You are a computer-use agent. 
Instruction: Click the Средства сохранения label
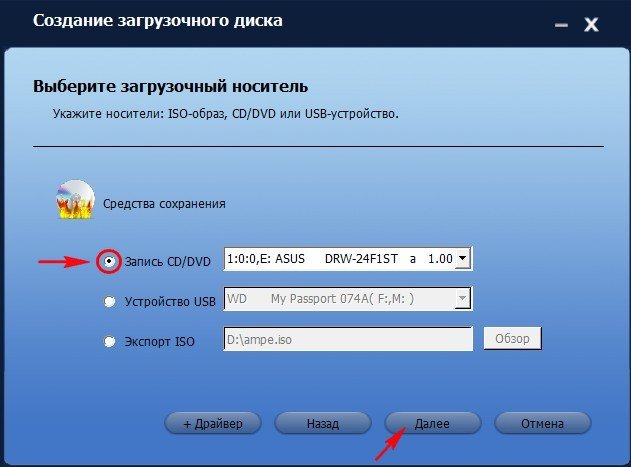click(164, 204)
